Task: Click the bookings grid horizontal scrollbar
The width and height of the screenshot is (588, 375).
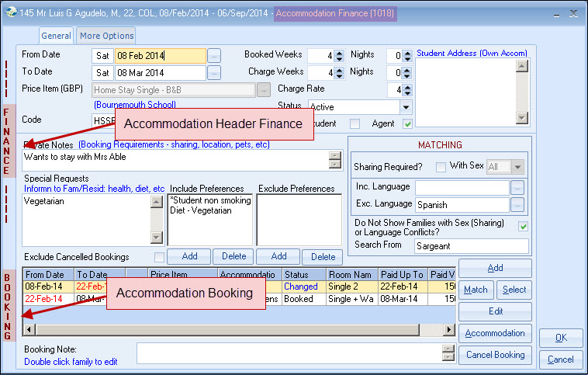Action: click(233, 330)
